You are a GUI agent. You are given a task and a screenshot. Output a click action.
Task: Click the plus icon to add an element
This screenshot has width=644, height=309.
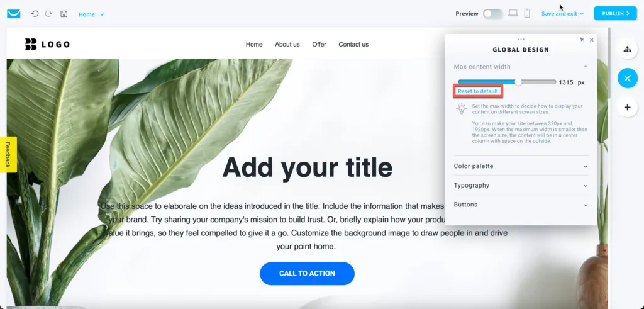click(627, 107)
